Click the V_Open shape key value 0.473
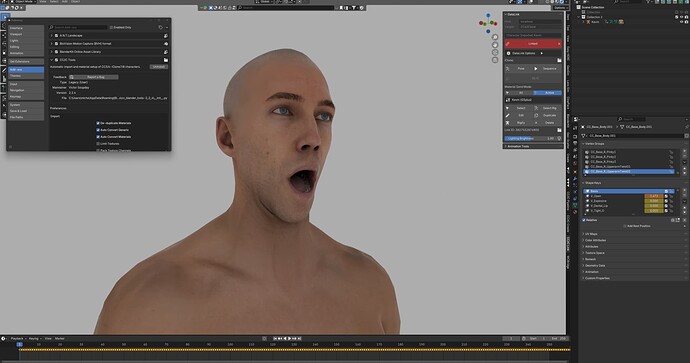 tap(653, 196)
